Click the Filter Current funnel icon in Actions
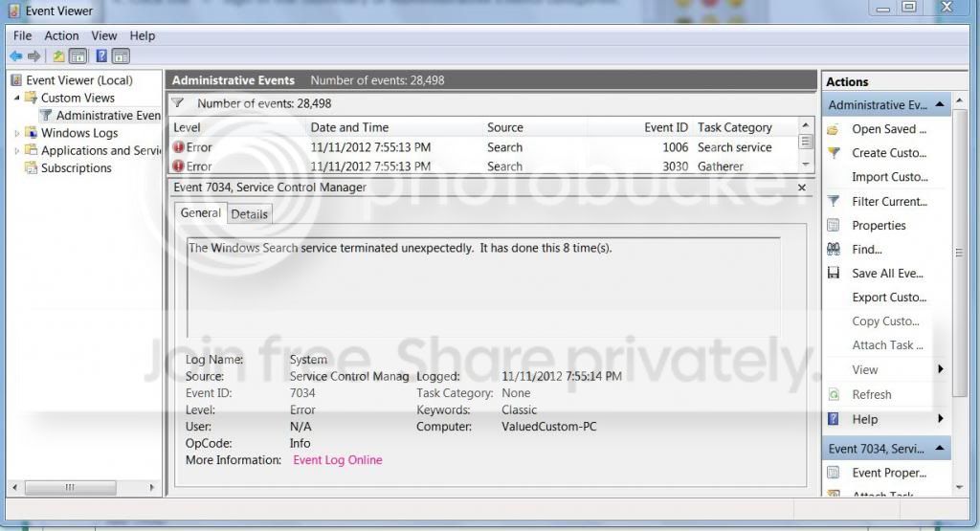This screenshot has width=980, height=531. pyautogui.click(x=834, y=201)
